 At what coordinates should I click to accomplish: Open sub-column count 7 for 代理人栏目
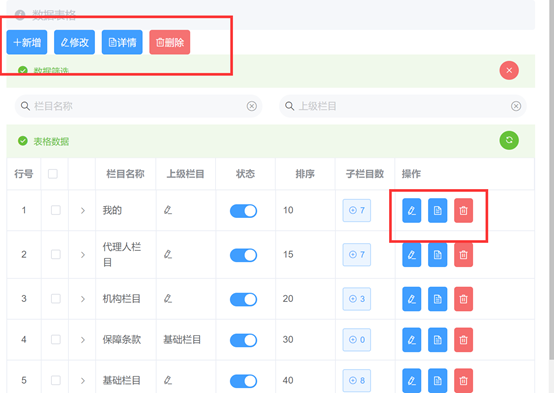(x=356, y=254)
